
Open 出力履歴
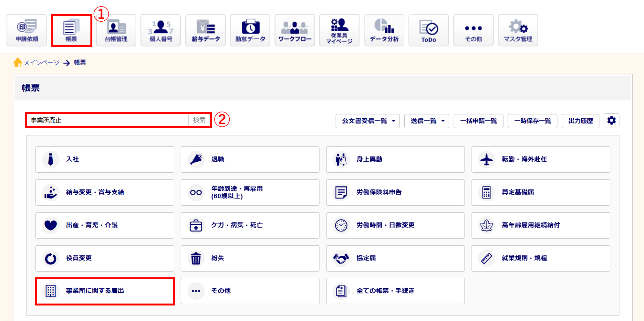coord(580,121)
